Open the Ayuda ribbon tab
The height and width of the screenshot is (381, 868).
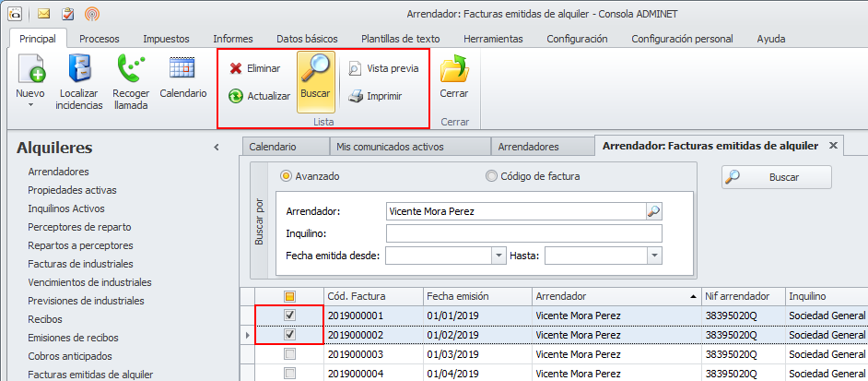[x=771, y=39]
